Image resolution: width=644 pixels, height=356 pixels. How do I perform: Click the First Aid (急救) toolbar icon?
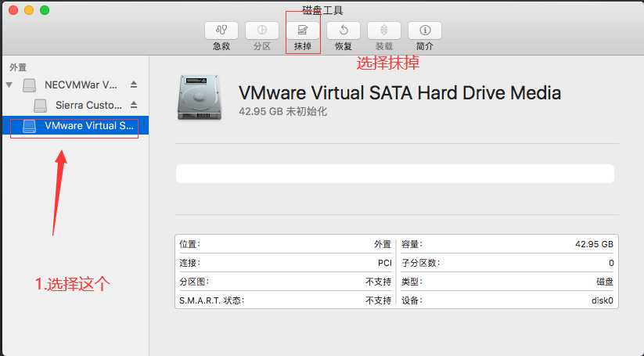[221, 31]
